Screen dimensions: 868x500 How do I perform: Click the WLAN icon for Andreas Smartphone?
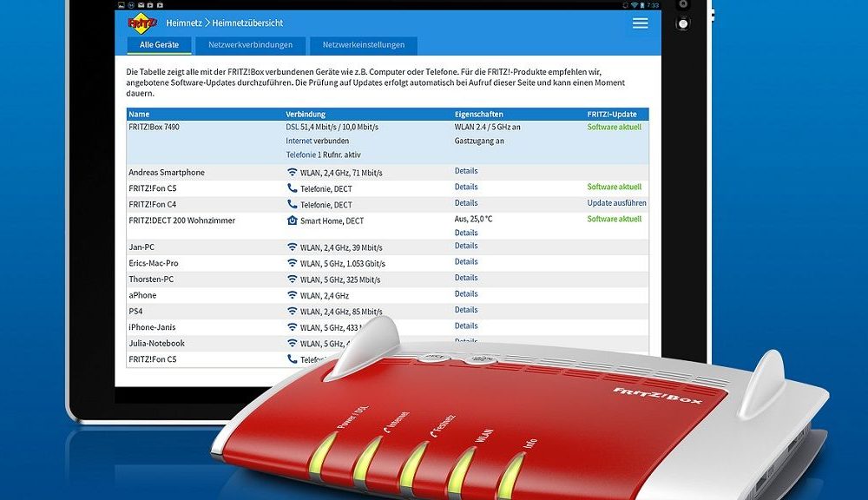click(x=292, y=172)
